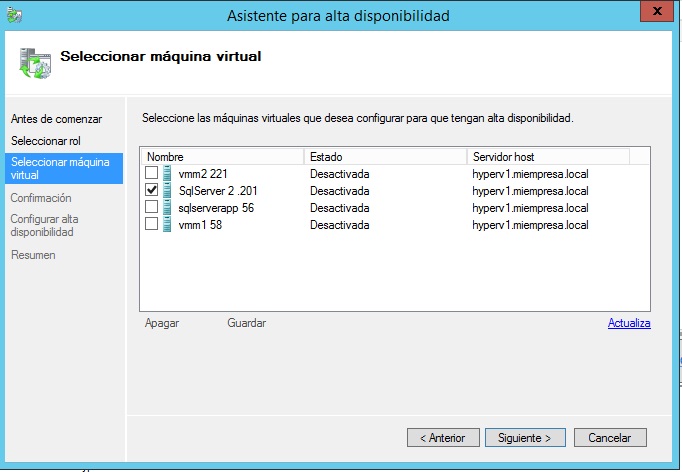Viewport: 682px width, 472px height.
Task: Click the vmm2 221 virtual machine icon
Action: click(168, 174)
